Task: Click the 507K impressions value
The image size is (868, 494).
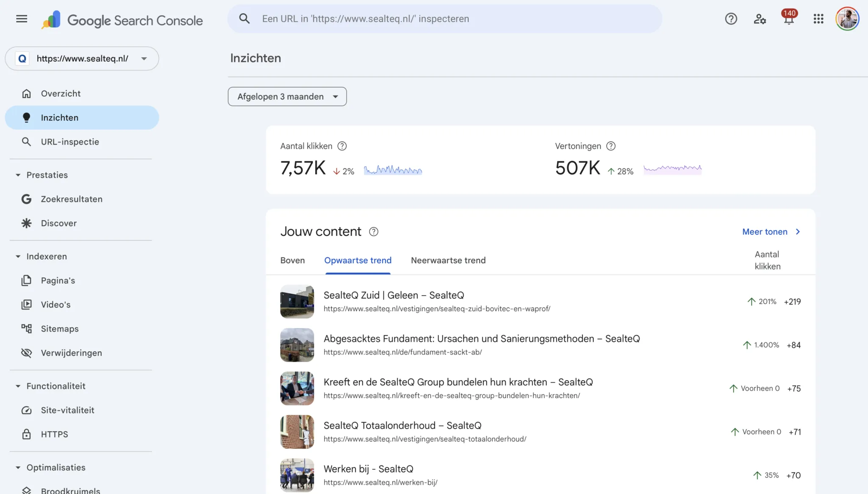Action: coord(578,168)
